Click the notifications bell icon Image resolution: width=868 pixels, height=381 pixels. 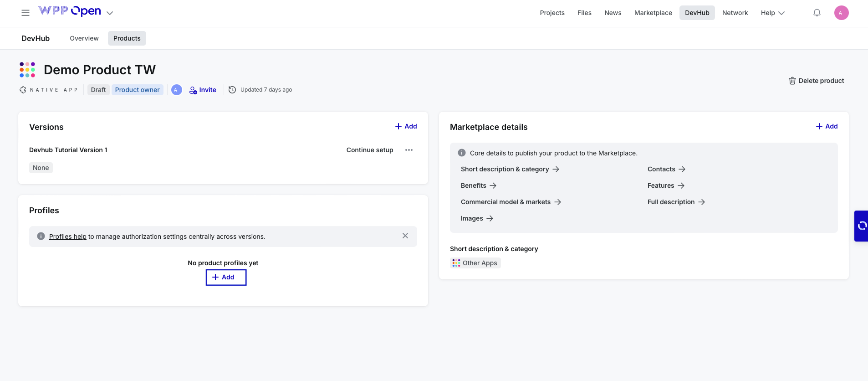point(817,13)
